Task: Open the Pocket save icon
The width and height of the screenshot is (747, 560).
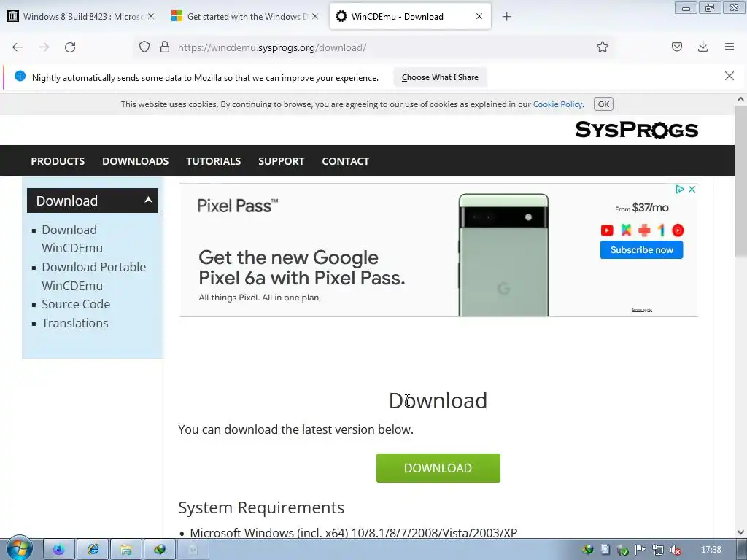Action: (676, 47)
